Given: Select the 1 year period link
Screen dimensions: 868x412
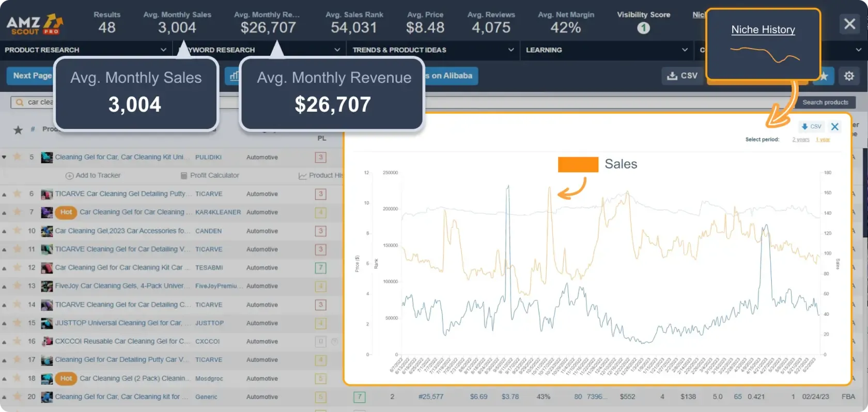Looking at the screenshot, I should tap(823, 140).
